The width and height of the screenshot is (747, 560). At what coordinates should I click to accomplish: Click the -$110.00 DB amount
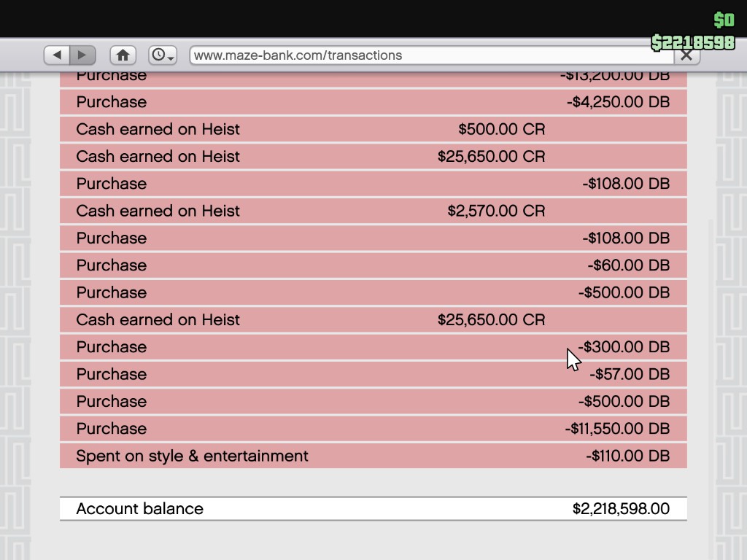tap(627, 456)
